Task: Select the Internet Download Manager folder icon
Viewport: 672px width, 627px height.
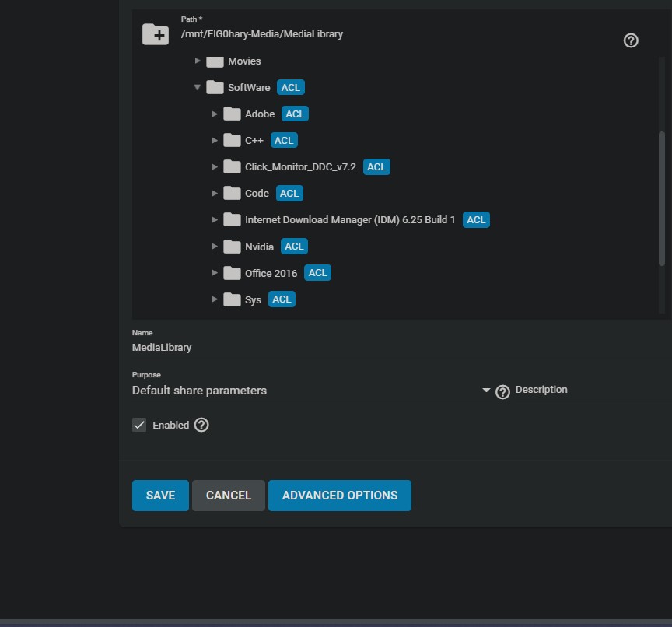Action: click(x=232, y=220)
